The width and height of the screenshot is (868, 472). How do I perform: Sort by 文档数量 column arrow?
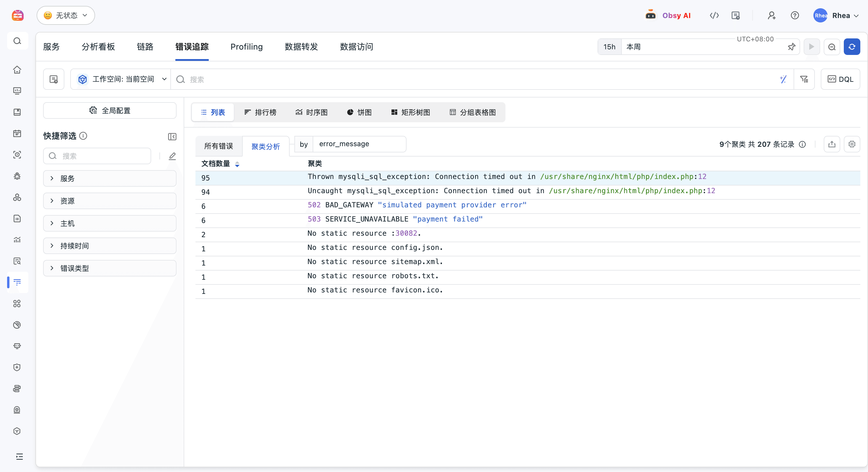[x=237, y=164]
